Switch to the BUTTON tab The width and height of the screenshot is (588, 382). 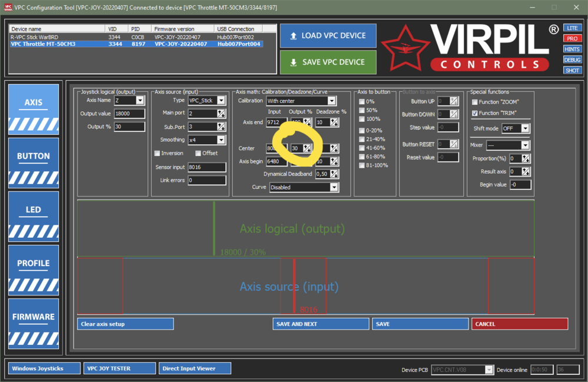(34, 163)
